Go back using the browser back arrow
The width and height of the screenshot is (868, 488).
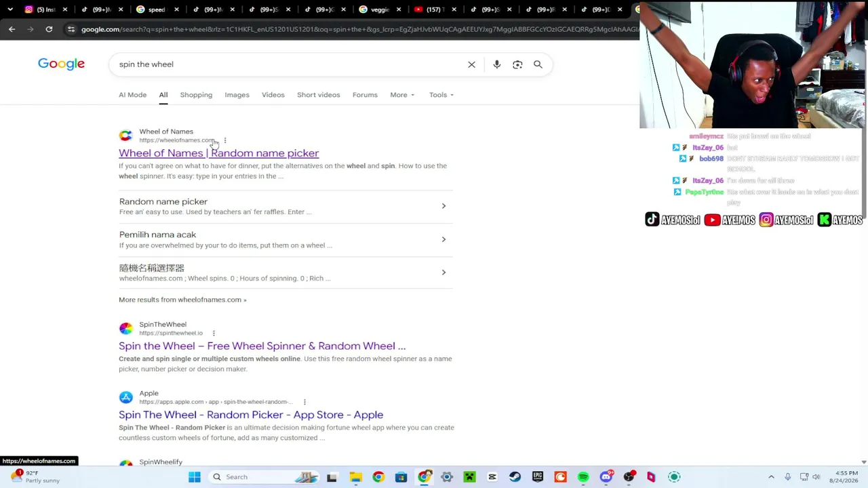pyautogui.click(x=12, y=29)
